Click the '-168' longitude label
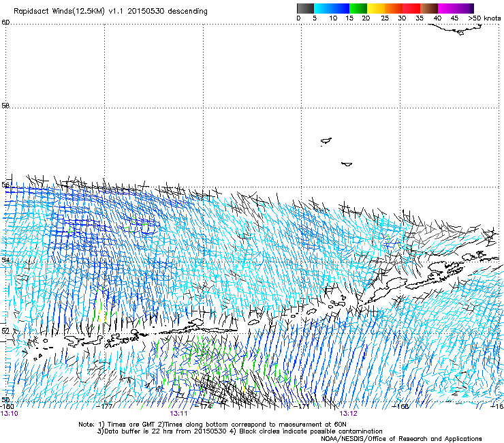504x443 pixels. click(401, 406)
